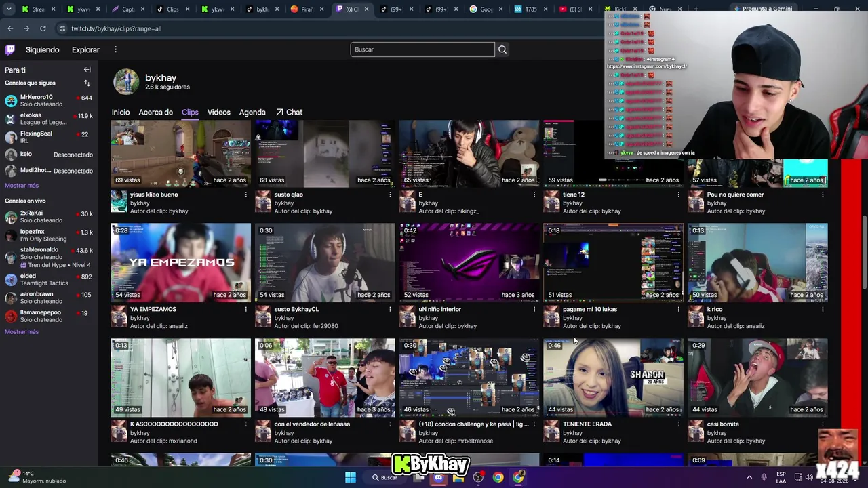Open options for clip 'k rico'
868x488 pixels.
pyautogui.click(x=823, y=310)
